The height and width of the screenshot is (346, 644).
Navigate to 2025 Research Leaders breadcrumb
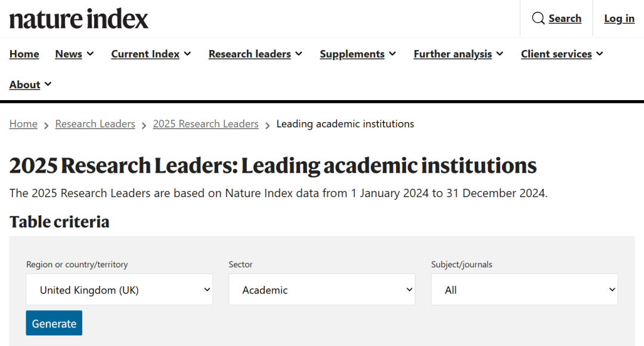pos(206,124)
